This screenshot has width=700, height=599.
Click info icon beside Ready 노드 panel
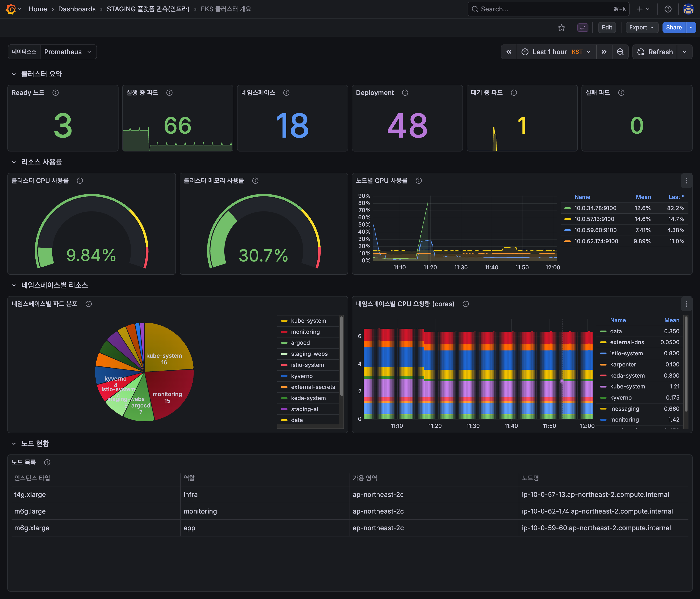(x=55, y=93)
